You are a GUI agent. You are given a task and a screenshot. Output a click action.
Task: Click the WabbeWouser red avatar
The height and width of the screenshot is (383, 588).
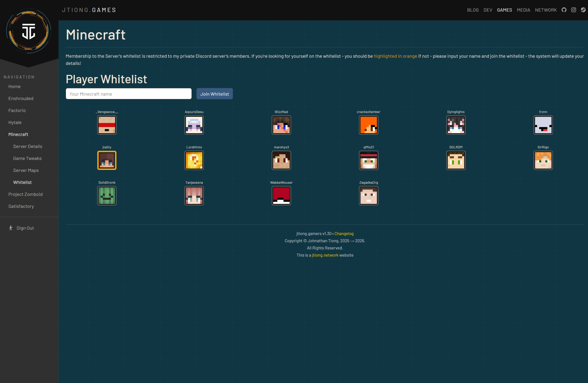click(281, 196)
